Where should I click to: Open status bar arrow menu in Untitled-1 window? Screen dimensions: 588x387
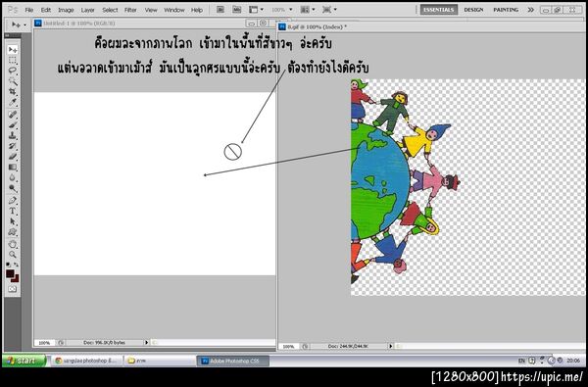coord(147,342)
